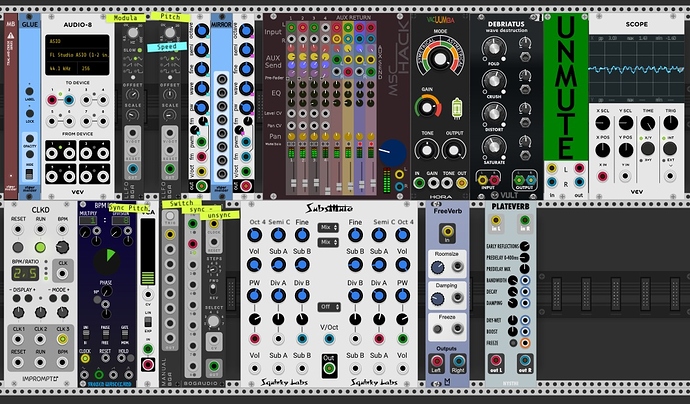The image size is (690, 404).
Task: Open the 44.1 kHz sample rate selector
Action: pyautogui.click(x=61, y=69)
